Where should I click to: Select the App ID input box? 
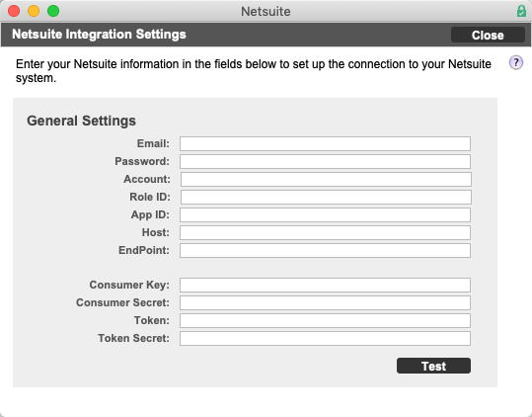pos(325,215)
